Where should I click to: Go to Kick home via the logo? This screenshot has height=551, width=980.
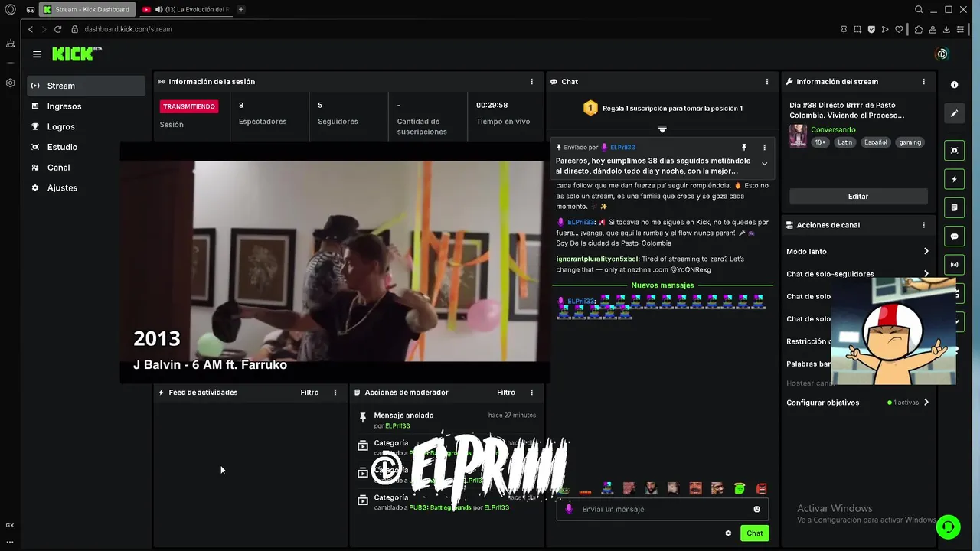point(77,54)
